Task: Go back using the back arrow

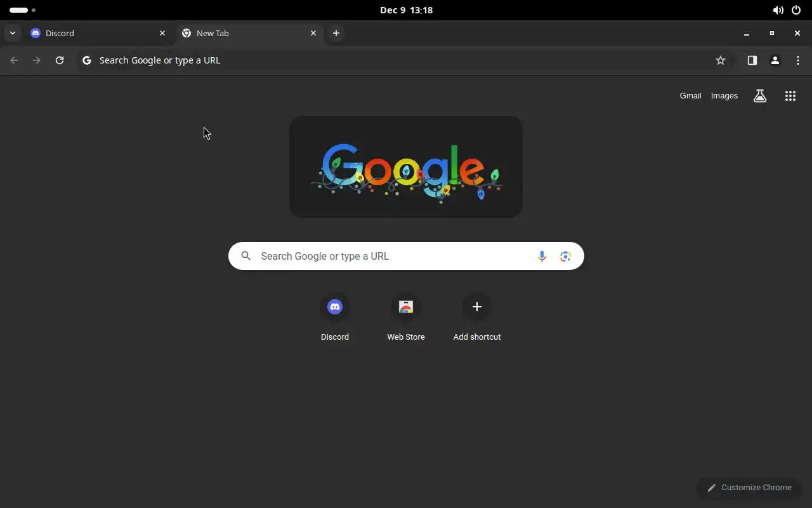Action: 14,60
